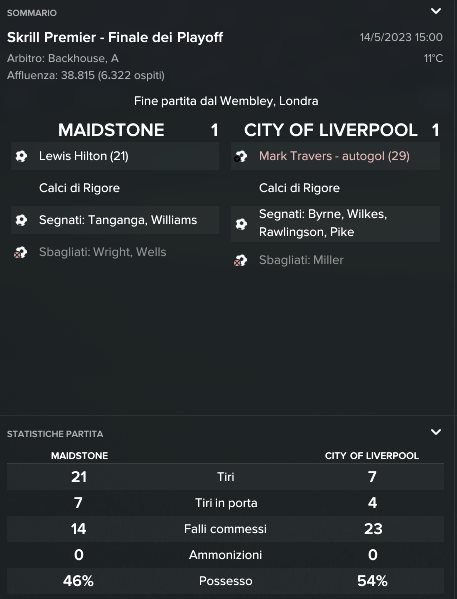Open Lewis Hilton (21) scorer entry
Screen dimensions: 457x599
point(84,156)
